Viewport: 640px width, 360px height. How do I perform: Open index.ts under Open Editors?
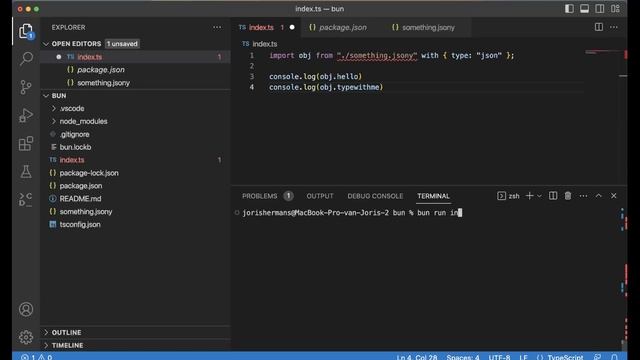pyautogui.click(x=136, y=57)
